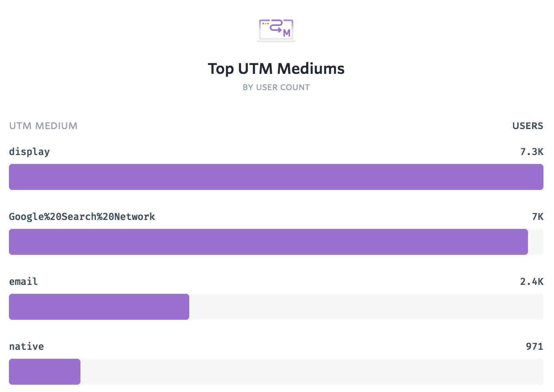Viewport: 554px width, 392px height.
Task: Select the Google%20Search%20Network label
Action: coord(82,217)
